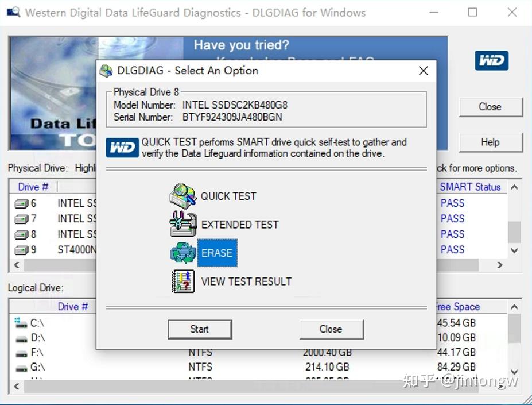Sort by logical Drive # column header
The height and width of the screenshot is (405, 532).
pyautogui.click(x=73, y=306)
